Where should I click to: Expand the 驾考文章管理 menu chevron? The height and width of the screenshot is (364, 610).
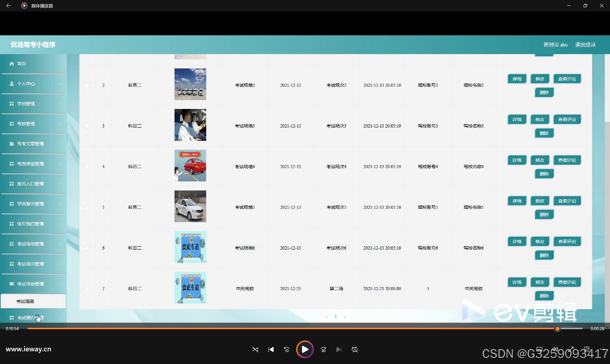click(x=60, y=144)
